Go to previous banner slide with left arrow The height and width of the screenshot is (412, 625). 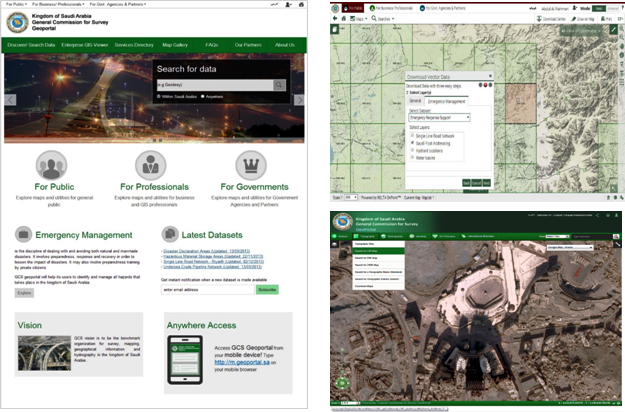pyautogui.click(x=10, y=100)
